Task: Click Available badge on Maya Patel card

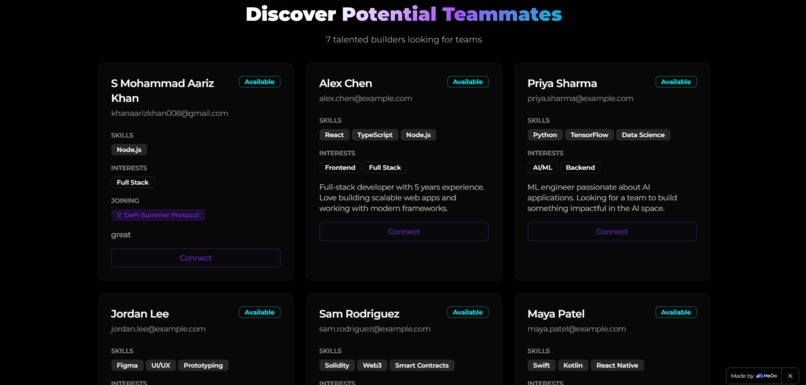Action: pyautogui.click(x=676, y=312)
